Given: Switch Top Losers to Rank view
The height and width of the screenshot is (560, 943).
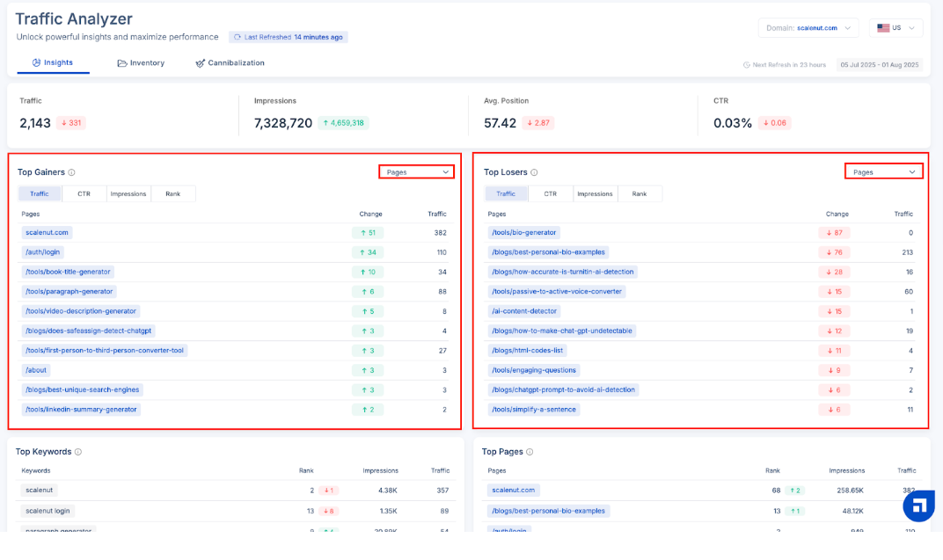Looking at the screenshot, I should tap(640, 193).
